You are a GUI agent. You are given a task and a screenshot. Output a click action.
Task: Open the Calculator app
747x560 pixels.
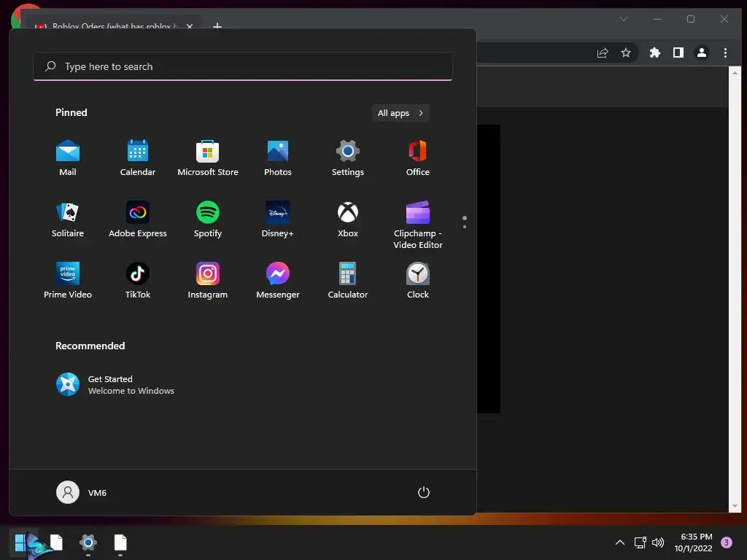pyautogui.click(x=348, y=281)
